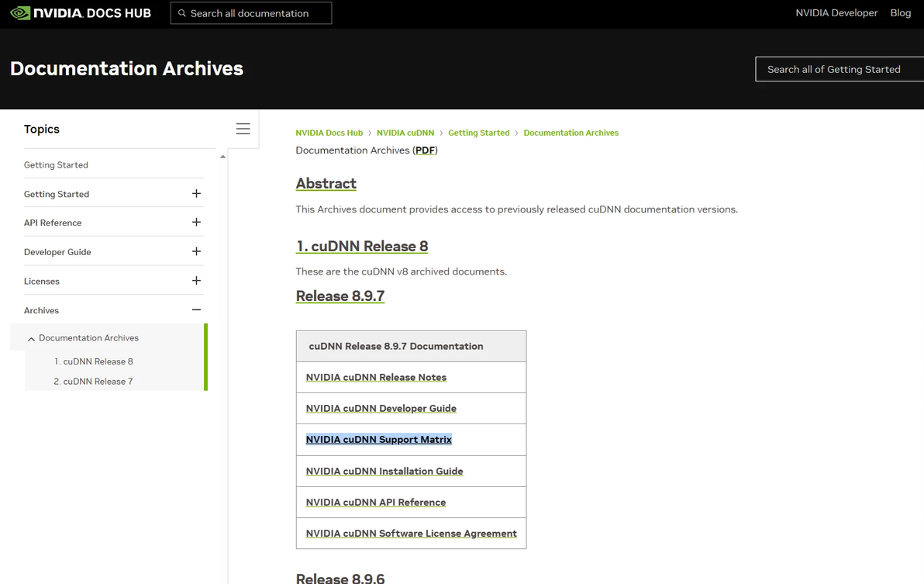The width and height of the screenshot is (924, 584).
Task: Open NVIDIA cuDNN Developer Guide link
Action: click(381, 409)
